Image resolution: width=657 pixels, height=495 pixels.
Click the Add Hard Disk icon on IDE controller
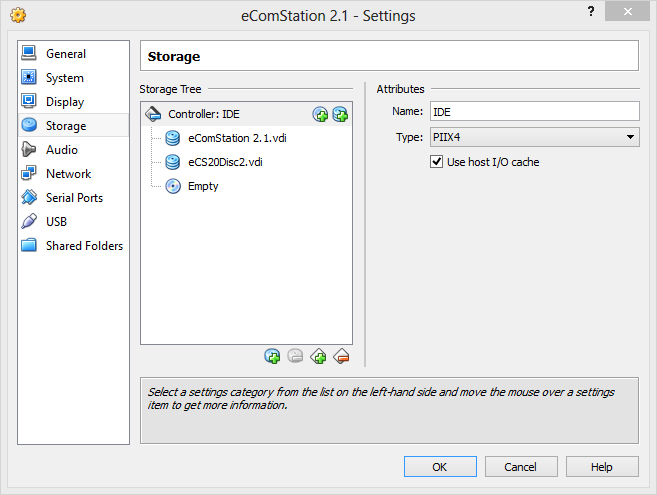point(340,114)
